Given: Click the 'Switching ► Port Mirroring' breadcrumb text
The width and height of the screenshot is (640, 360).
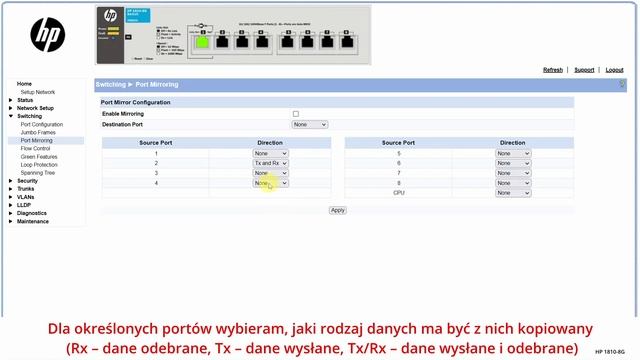Looking at the screenshot, I should coord(137,84).
